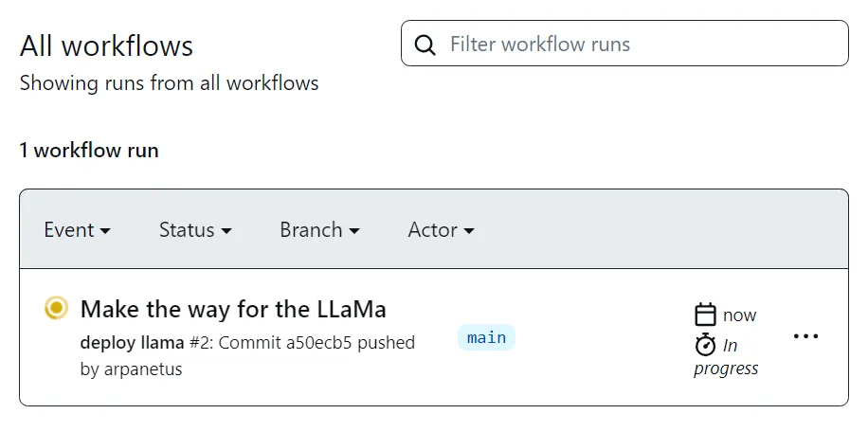This screenshot has width=868, height=432.
Task: Open the three-dot run options menu
Action: (805, 336)
